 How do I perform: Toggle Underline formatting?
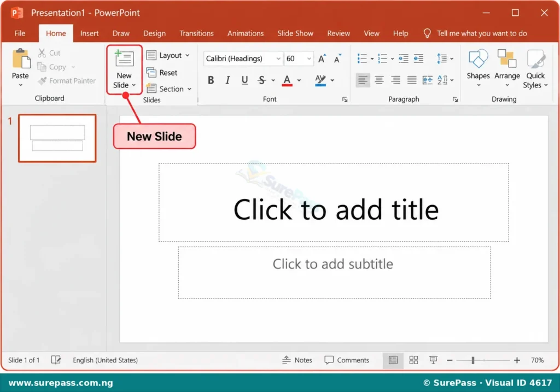tap(244, 80)
